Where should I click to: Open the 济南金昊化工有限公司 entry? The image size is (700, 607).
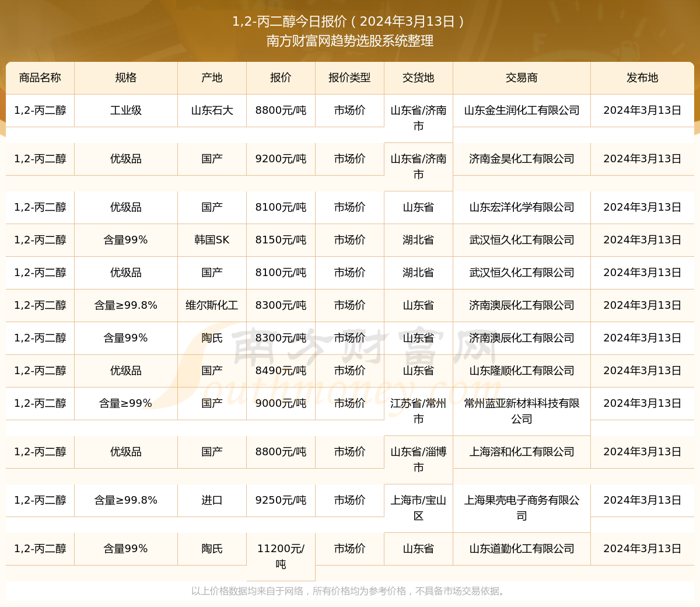point(521,158)
